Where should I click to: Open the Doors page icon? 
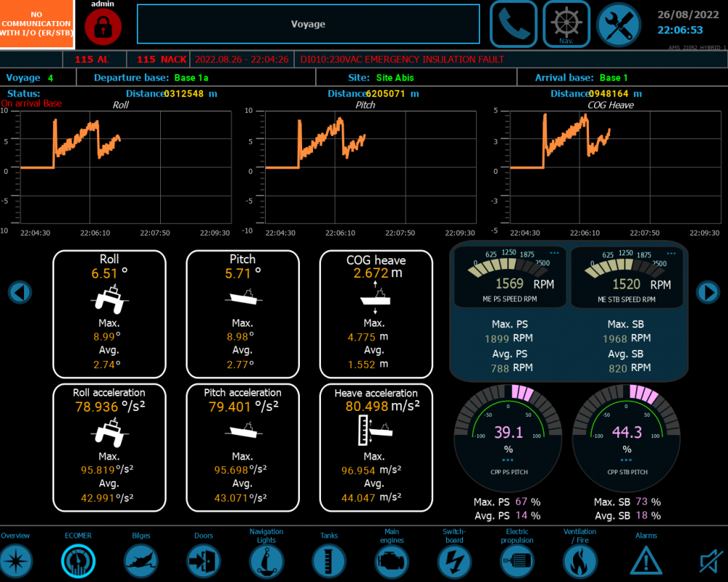(x=204, y=561)
